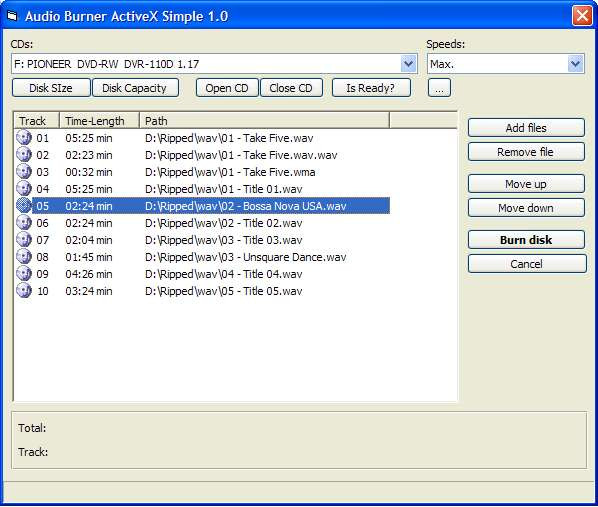Select row 01 - Take Five.wav.wav
This screenshot has width=598, height=507.
(x=202, y=155)
